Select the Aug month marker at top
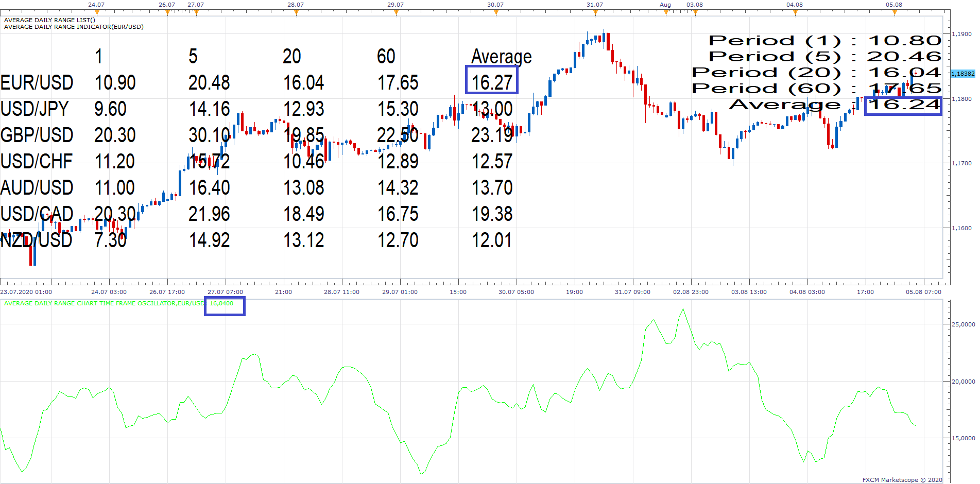 (665, 12)
